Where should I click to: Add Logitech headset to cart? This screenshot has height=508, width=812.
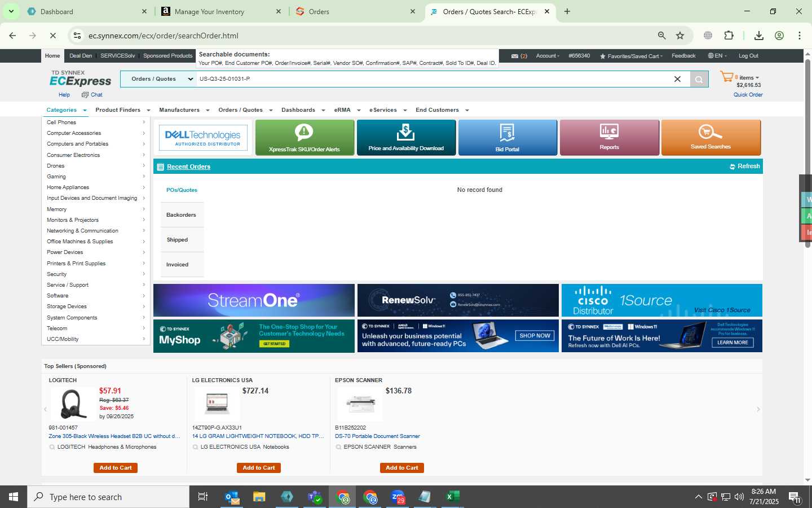coord(116,468)
